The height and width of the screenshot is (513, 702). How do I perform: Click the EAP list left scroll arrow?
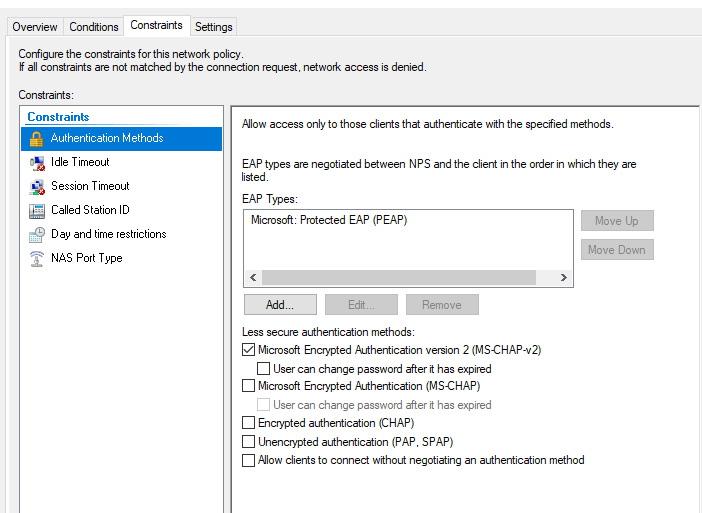click(x=253, y=278)
